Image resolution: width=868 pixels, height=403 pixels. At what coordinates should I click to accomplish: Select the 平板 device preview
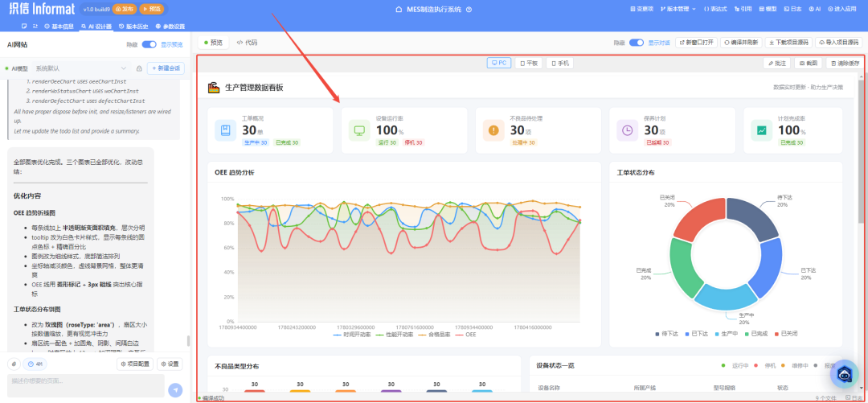pos(529,64)
